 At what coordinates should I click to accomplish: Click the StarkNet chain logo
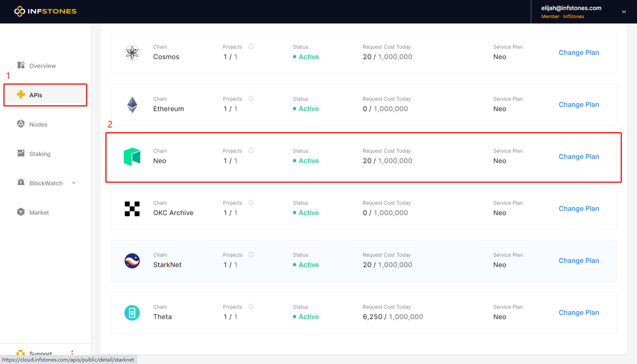click(132, 261)
